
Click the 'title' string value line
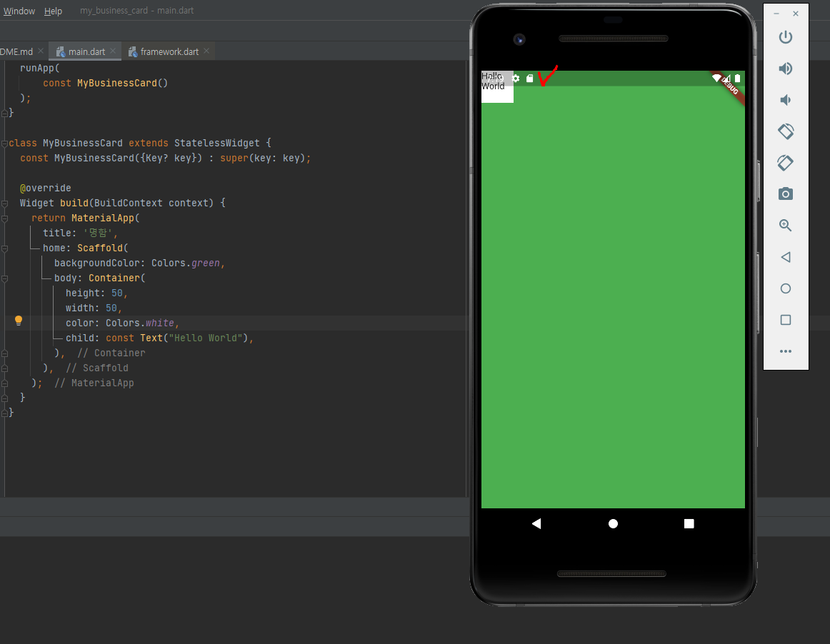click(80, 233)
